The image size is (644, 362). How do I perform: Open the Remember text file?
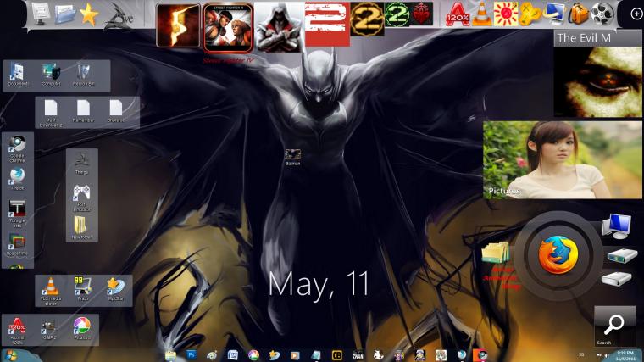click(83, 111)
